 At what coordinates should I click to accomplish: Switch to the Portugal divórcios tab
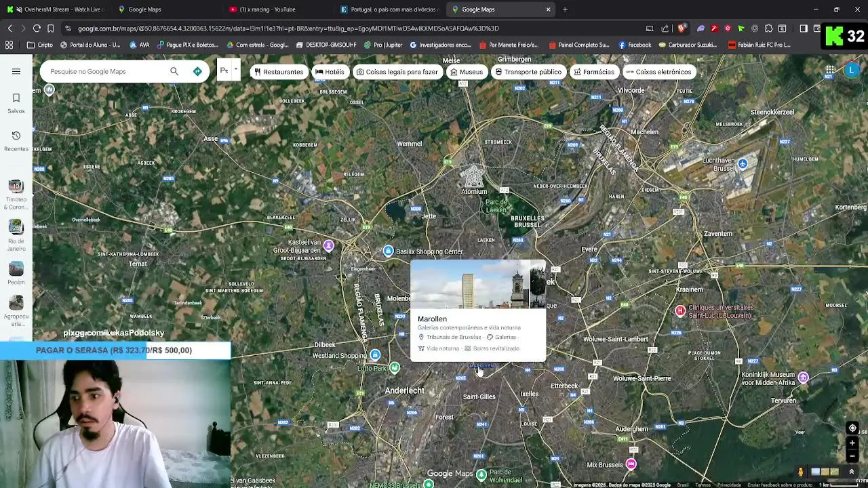pyautogui.click(x=389, y=9)
